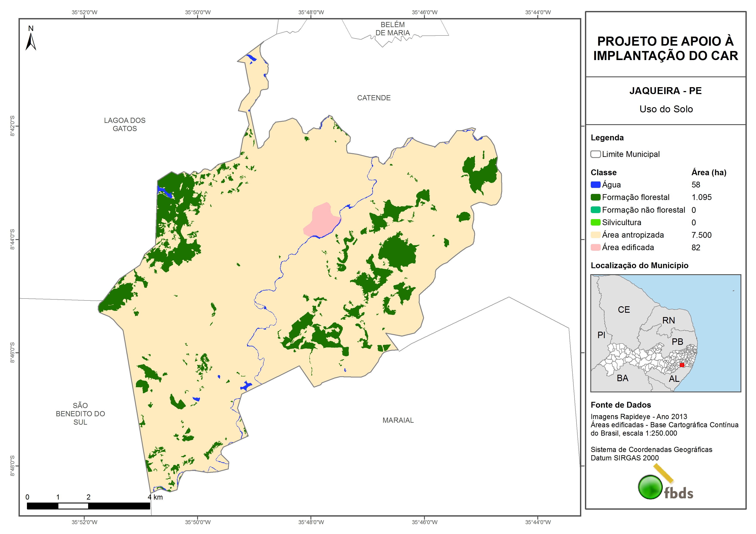Screen dimensions: 756x534
Task: Click the Área edificada pink swatch
Action: tap(595, 248)
